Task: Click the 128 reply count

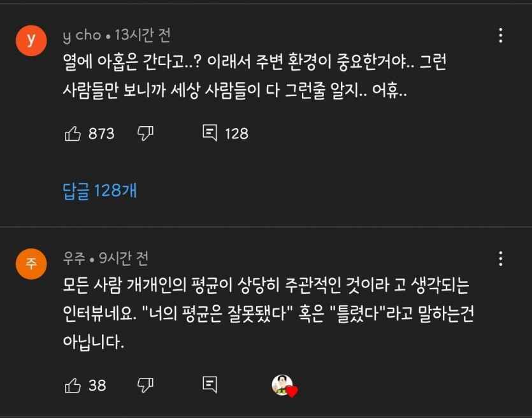Action: (236, 133)
